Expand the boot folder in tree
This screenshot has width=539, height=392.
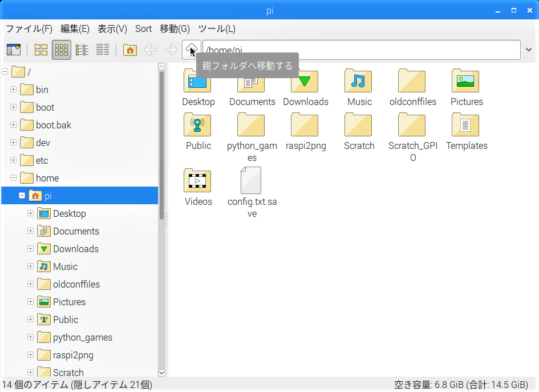(14, 107)
